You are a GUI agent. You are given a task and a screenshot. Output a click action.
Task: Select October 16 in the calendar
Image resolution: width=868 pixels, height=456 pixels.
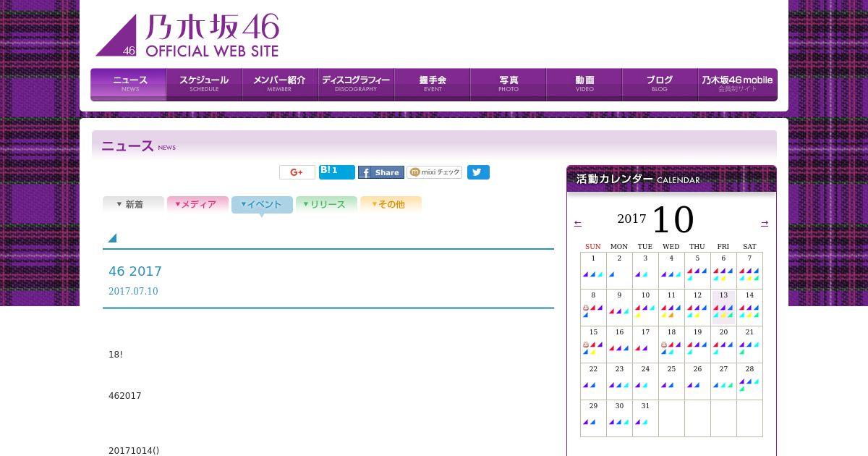pos(619,344)
